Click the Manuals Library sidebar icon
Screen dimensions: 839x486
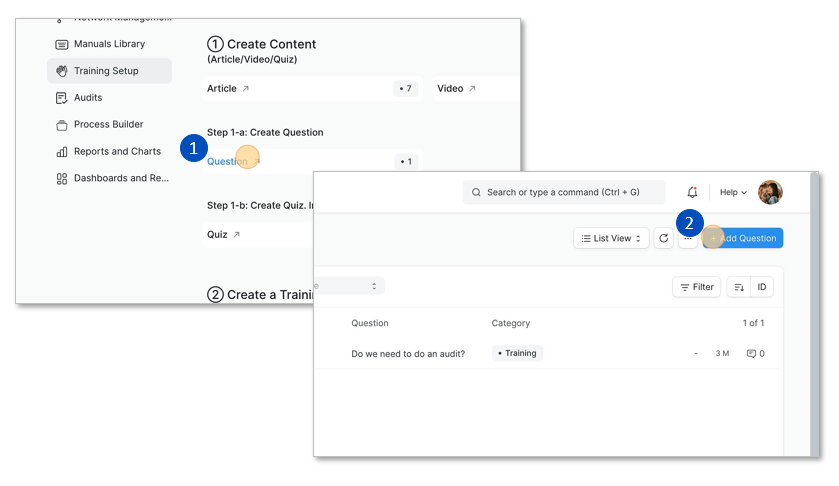tap(62, 44)
